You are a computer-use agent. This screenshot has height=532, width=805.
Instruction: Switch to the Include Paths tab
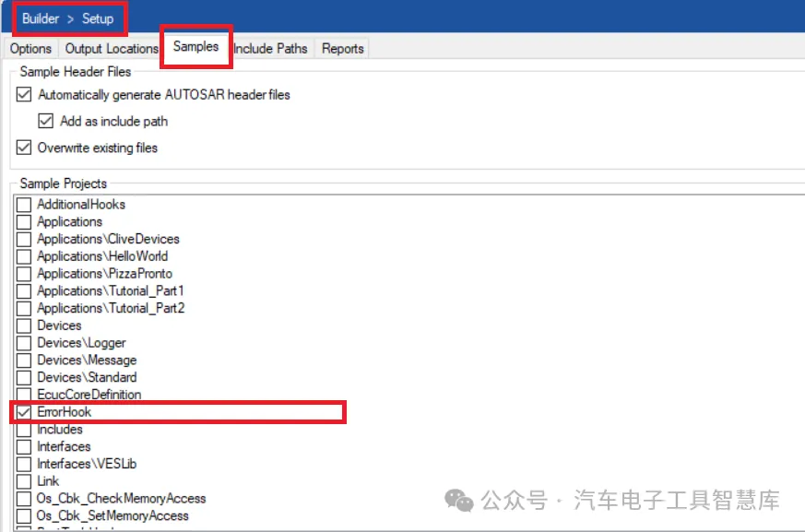(270, 49)
